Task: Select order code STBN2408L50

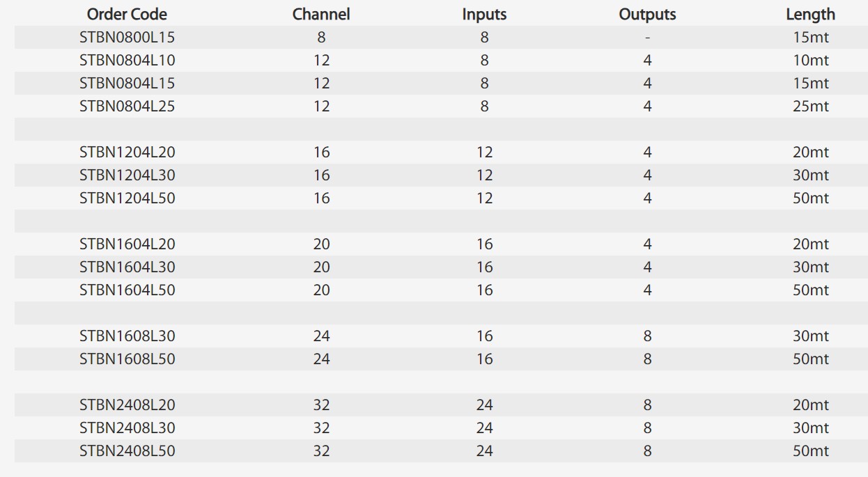Action: (x=127, y=451)
